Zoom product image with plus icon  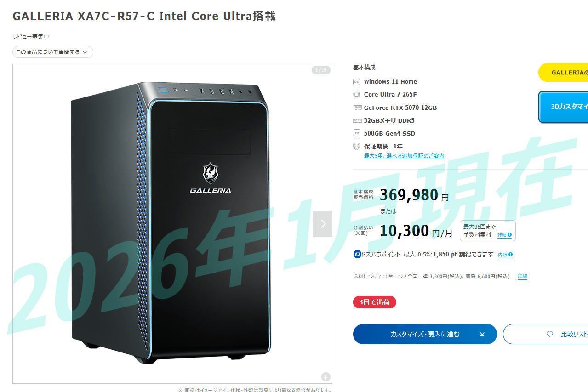tap(326, 377)
